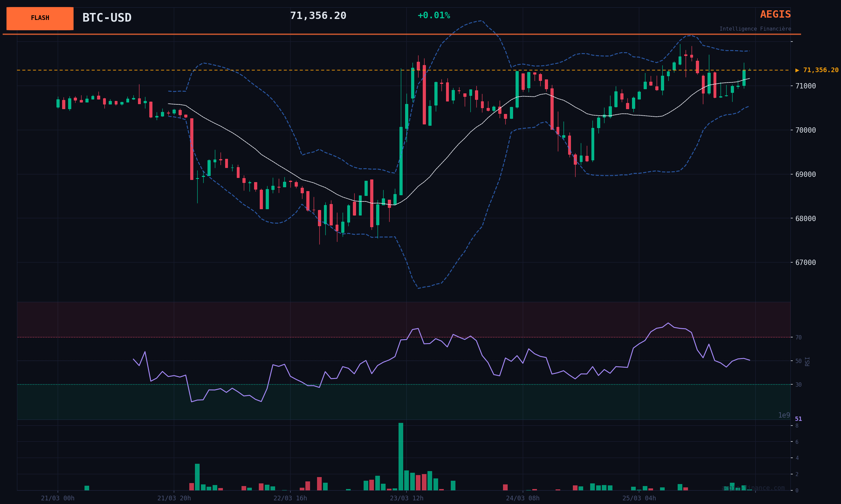Click the 25/03 04h time label
841x504 pixels.
tap(639, 498)
